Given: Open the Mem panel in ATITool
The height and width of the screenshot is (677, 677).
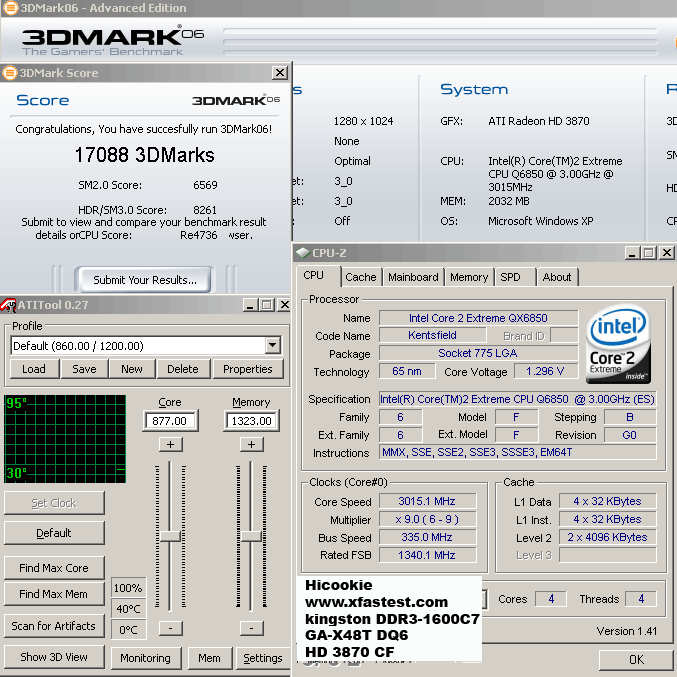Looking at the screenshot, I should tap(209, 658).
